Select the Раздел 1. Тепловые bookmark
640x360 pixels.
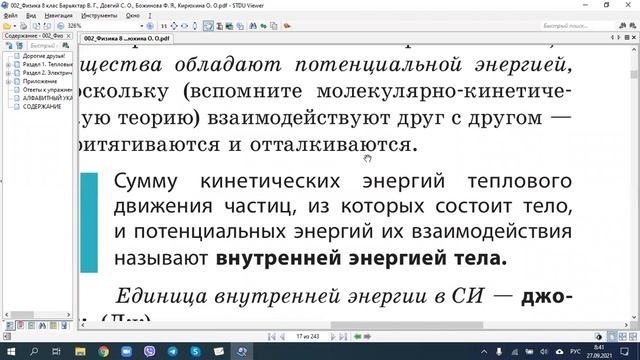point(47,64)
